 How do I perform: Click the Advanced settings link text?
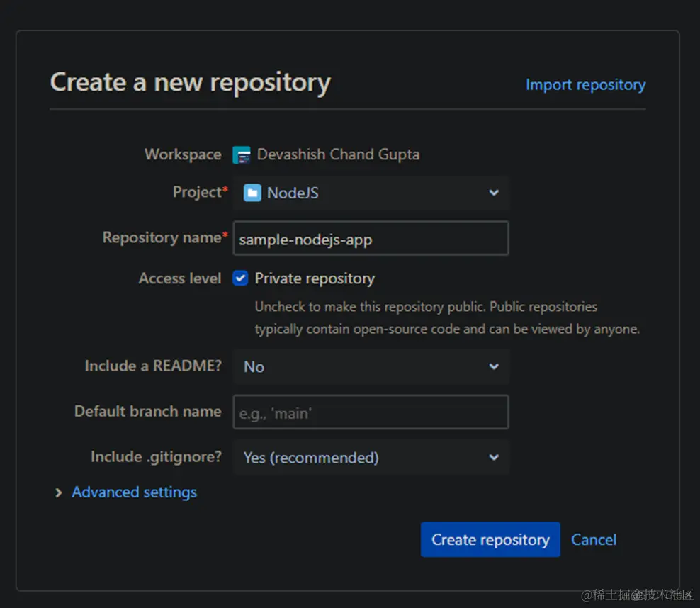point(135,492)
